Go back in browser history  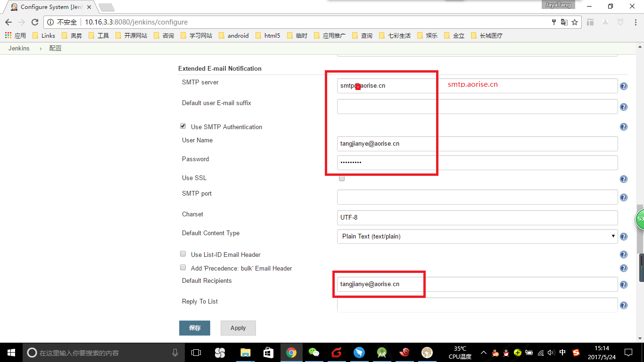coord(8,22)
